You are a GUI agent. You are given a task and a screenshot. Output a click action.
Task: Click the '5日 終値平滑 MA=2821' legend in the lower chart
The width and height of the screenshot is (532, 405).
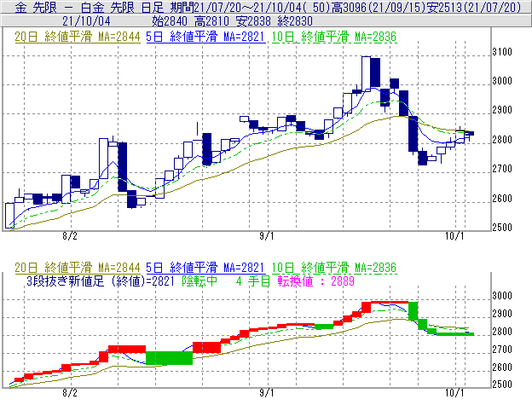pyautogui.click(x=205, y=268)
